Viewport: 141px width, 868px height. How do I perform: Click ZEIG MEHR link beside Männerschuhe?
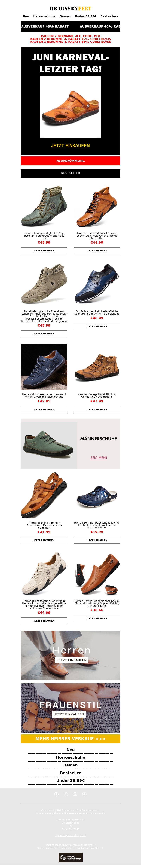(99, 458)
